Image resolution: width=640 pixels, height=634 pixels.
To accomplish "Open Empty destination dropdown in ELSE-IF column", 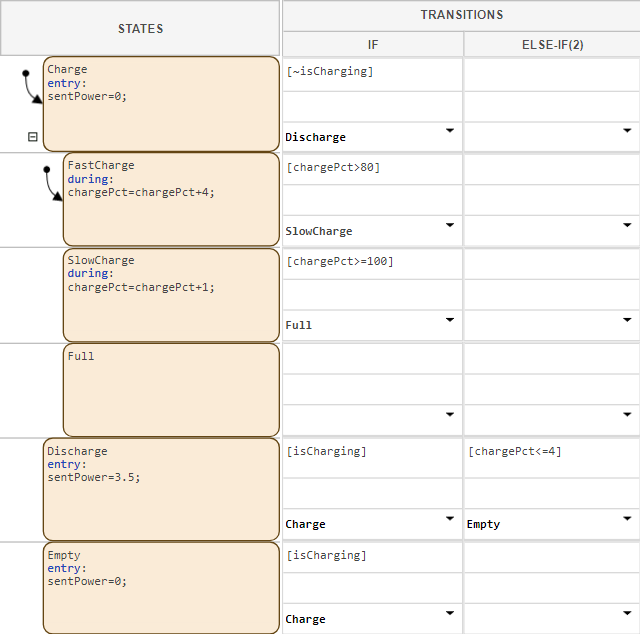I will (x=627, y=518).
